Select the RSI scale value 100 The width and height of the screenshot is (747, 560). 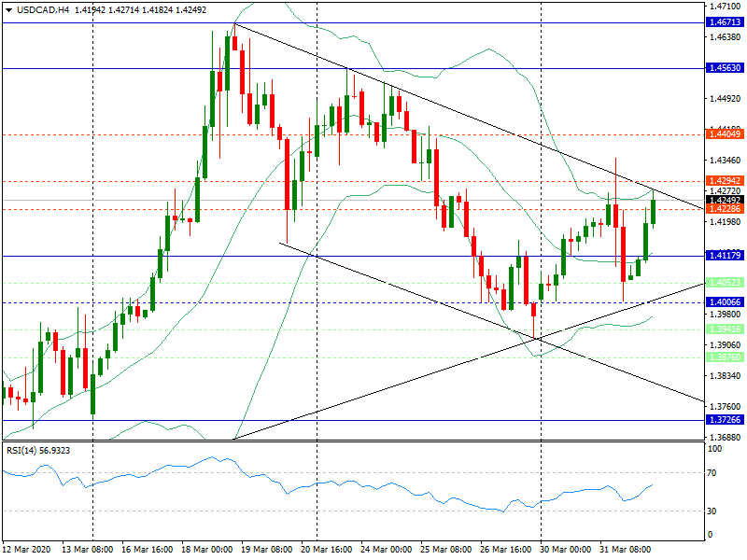(x=715, y=449)
